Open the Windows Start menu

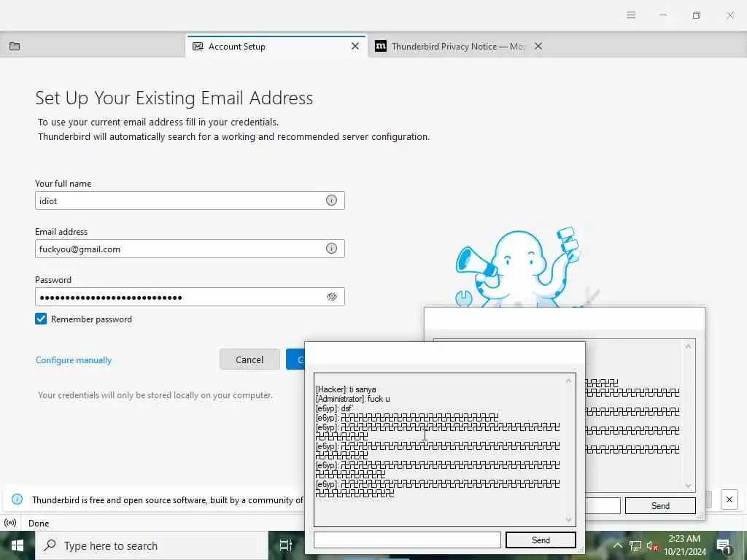tap(18, 545)
